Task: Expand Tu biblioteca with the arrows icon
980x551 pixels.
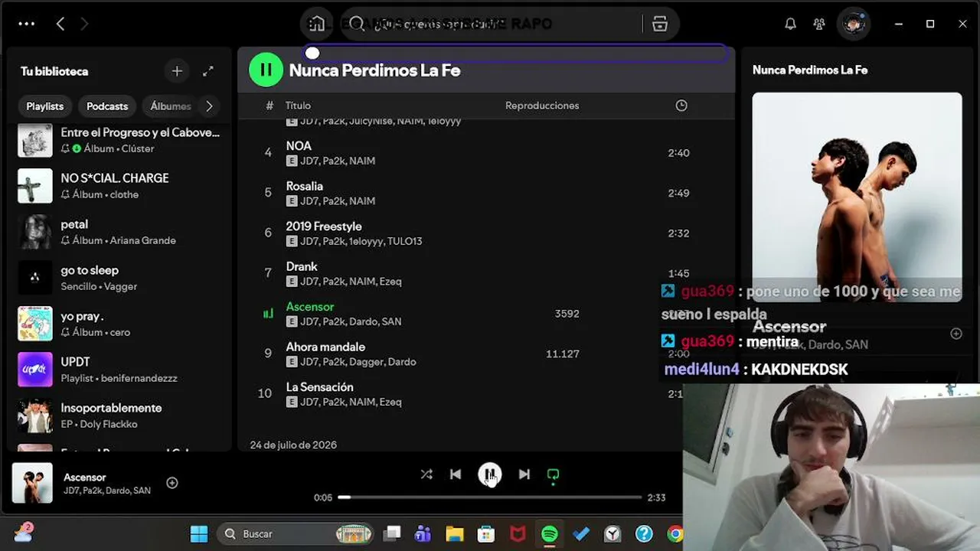Action: click(x=208, y=71)
